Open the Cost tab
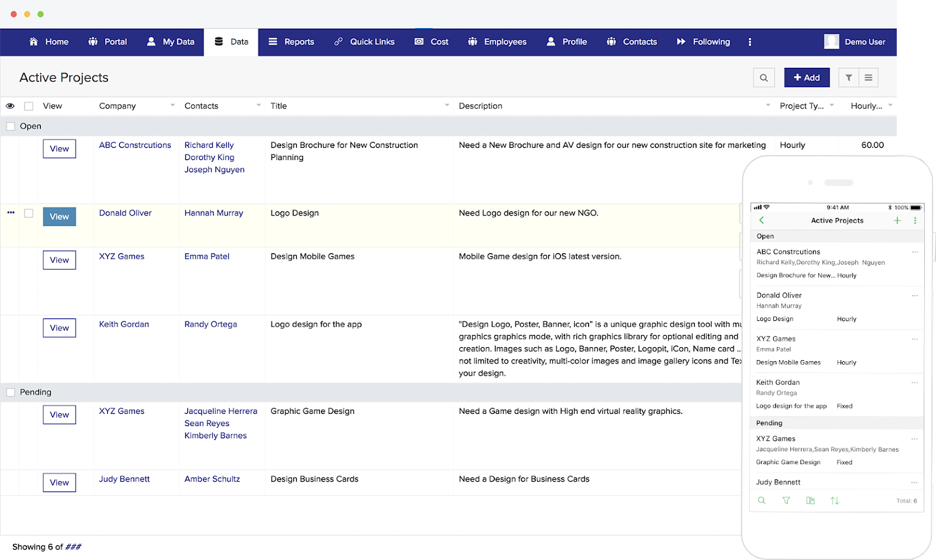 coord(432,42)
